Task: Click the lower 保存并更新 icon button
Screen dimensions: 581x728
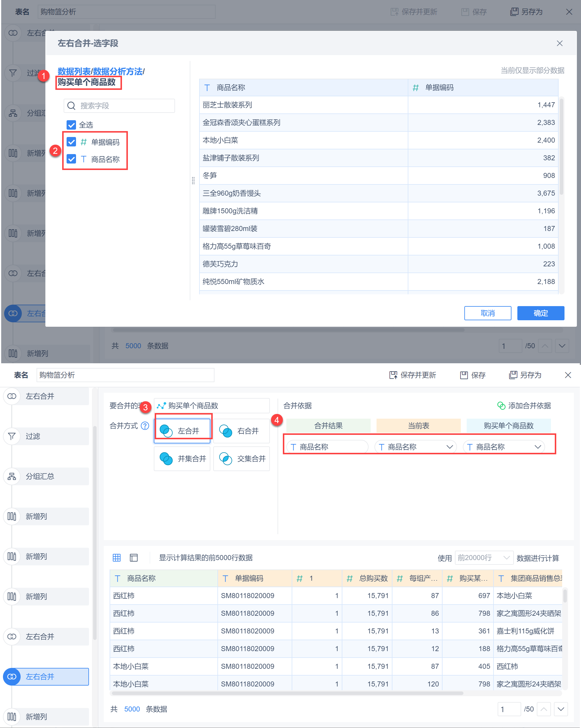Action: pos(393,375)
